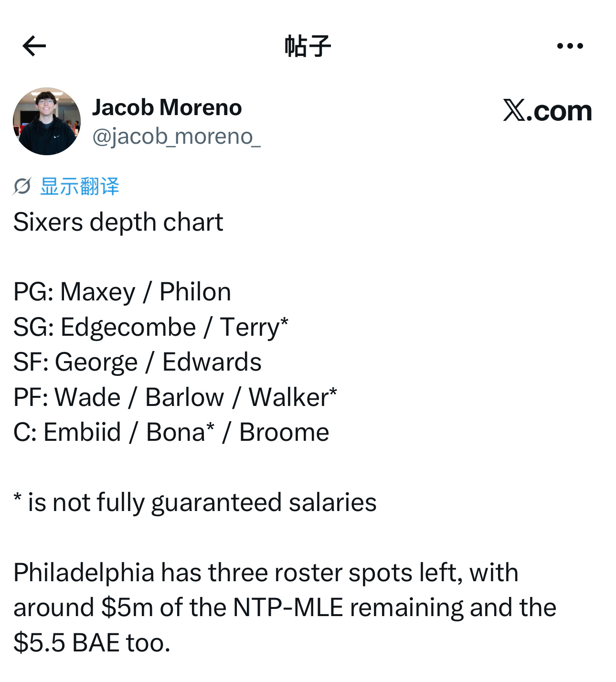Click the PF: Wade / Barlow / Walker* line
This screenshot has width=616, height=682.
(175, 397)
